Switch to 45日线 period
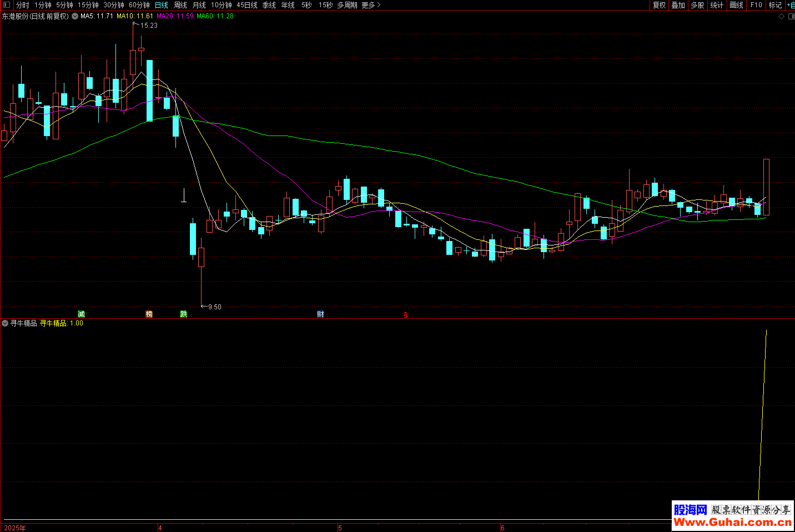 (247, 5)
